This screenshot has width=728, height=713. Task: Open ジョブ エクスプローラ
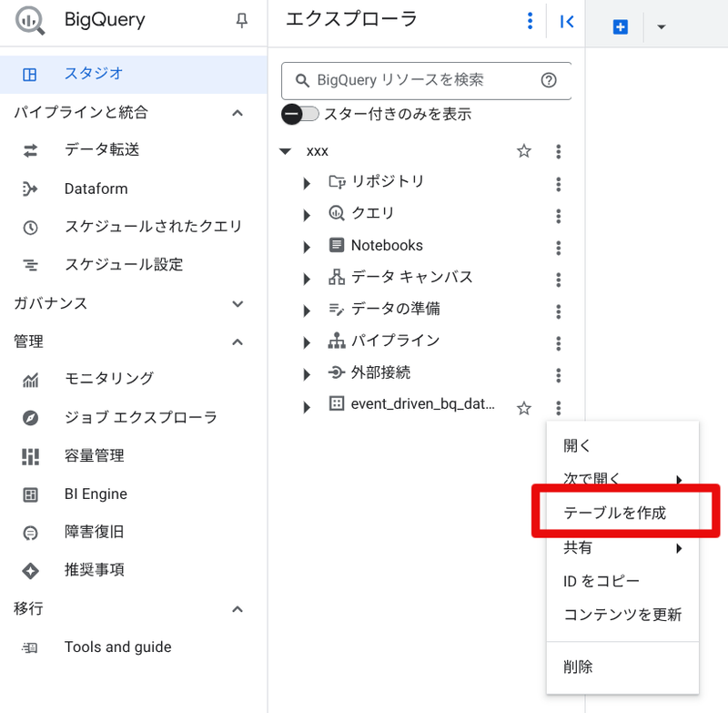pos(141,418)
